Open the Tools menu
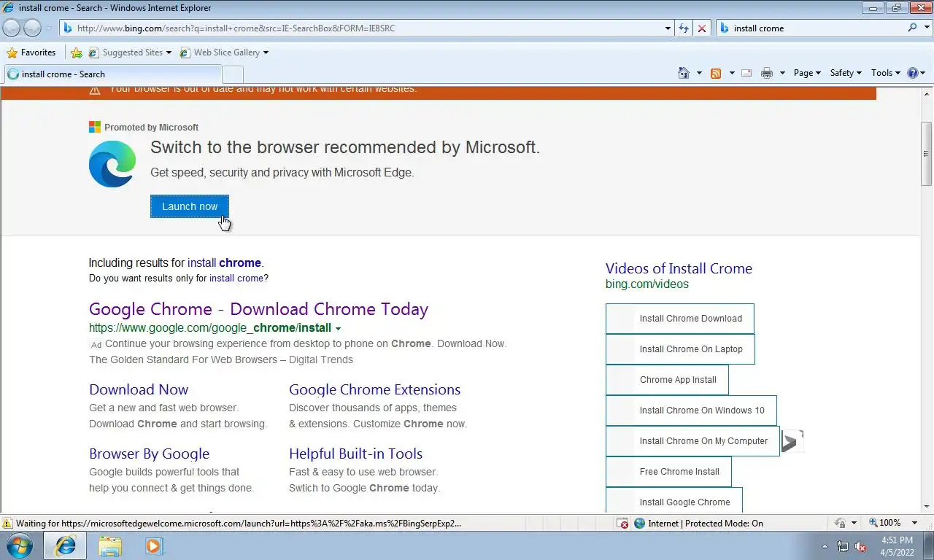Image resolution: width=934 pixels, height=560 pixels. (886, 73)
